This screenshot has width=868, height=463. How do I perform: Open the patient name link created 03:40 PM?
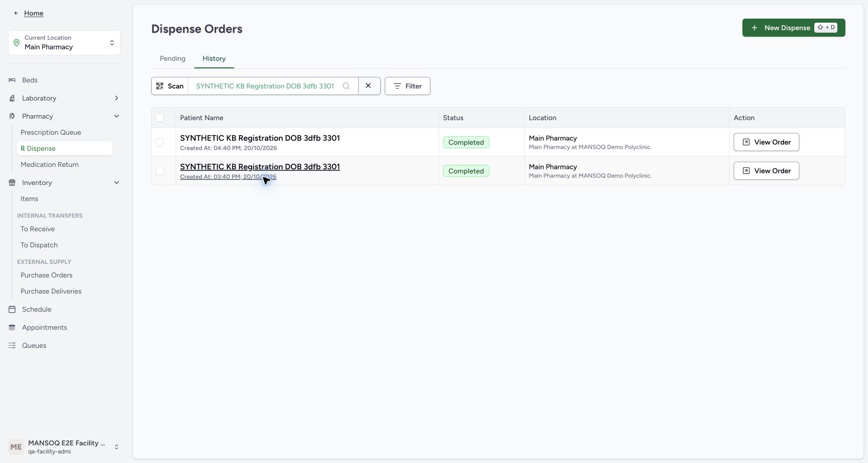click(x=260, y=167)
